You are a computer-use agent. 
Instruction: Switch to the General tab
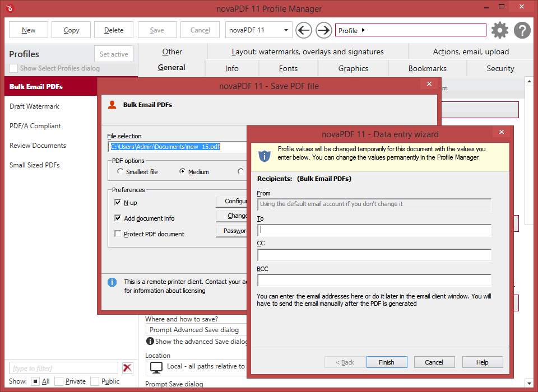171,68
